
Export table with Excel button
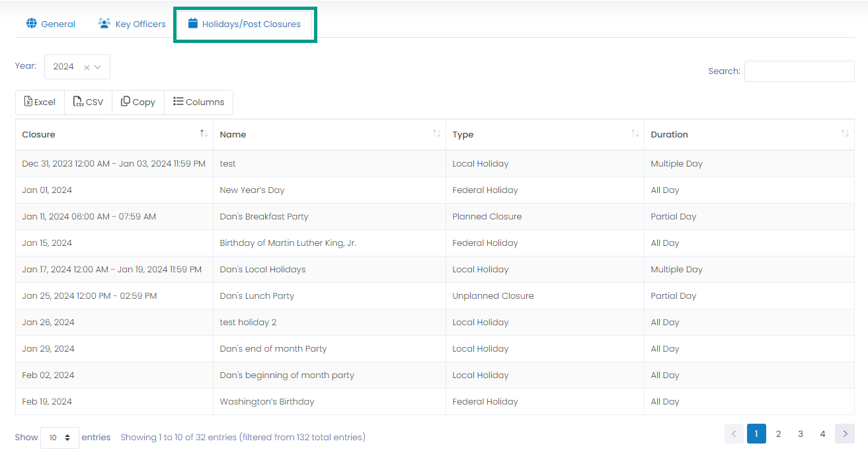(x=40, y=102)
